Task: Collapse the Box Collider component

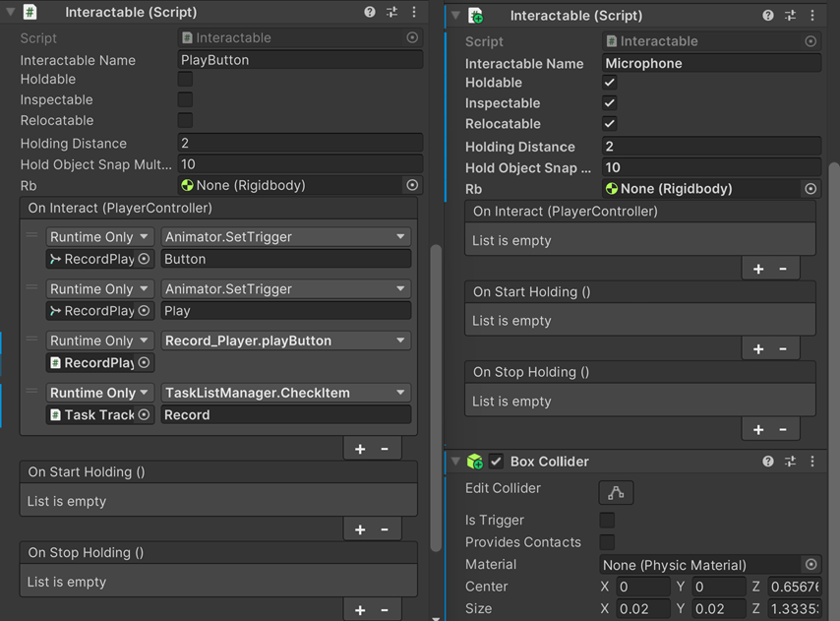Action: pos(455,462)
